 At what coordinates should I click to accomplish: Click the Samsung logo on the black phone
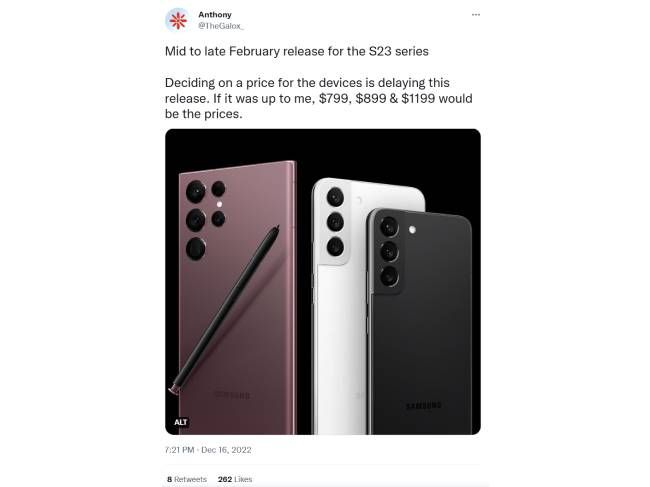pos(424,405)
